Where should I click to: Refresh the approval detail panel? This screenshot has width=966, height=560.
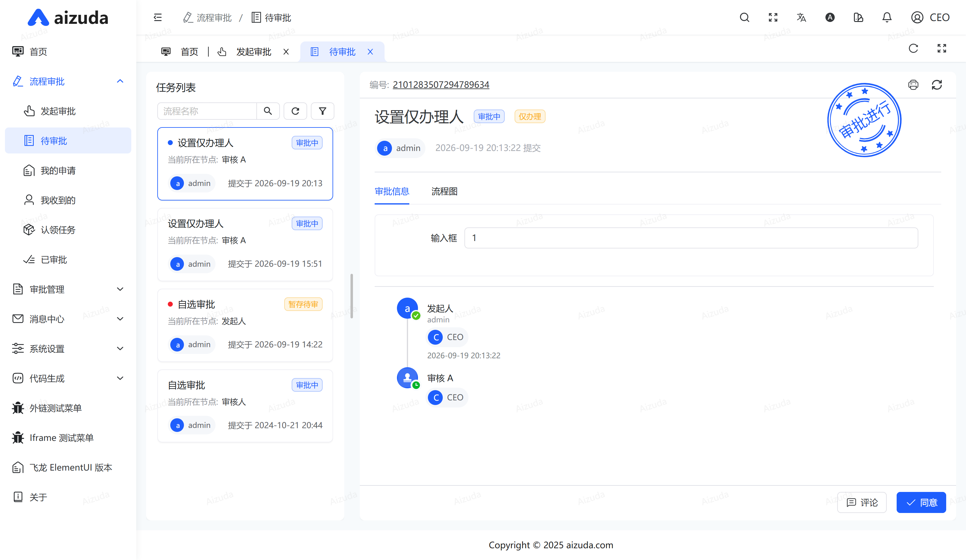(937, 85)
